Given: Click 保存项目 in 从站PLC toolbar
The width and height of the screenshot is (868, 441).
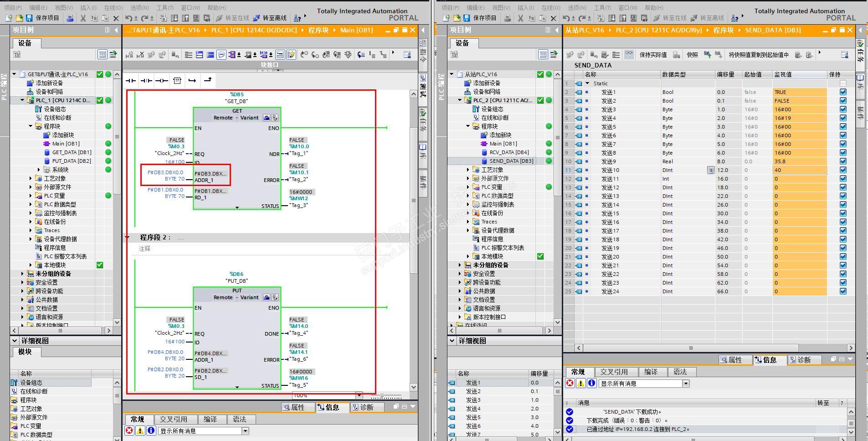Looking at the screenshot, I should pos(480,18).
